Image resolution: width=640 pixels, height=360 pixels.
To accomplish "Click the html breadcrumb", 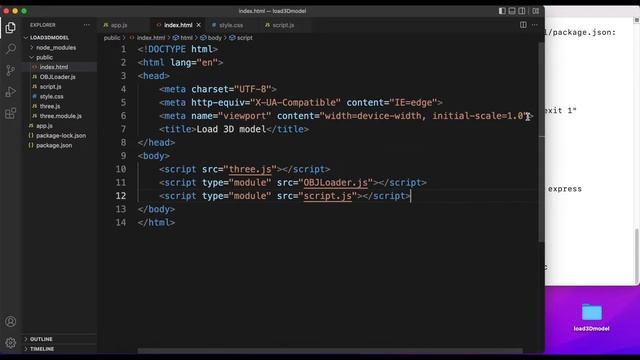I will pos(186,38).
